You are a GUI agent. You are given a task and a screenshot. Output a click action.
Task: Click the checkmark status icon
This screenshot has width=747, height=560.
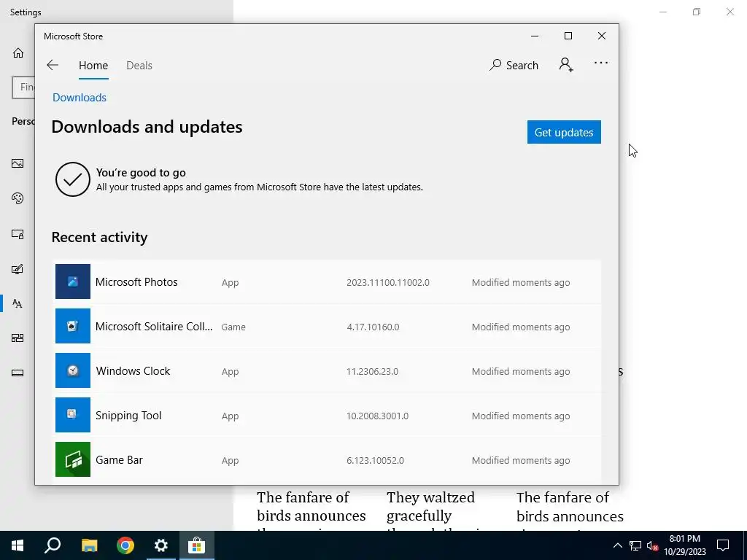tap(72, 179)
